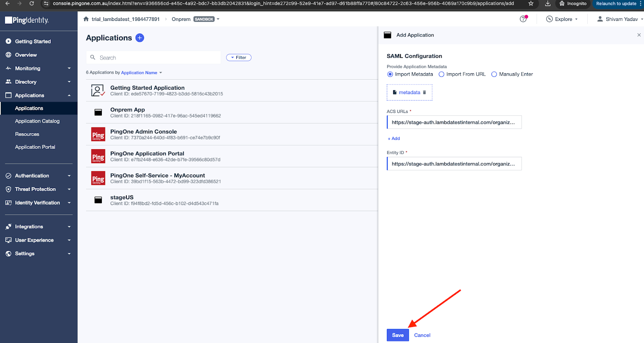This screenshot has height=343, width=644.
Task: Click the metadata file link
Action: [x=409, y=92]
